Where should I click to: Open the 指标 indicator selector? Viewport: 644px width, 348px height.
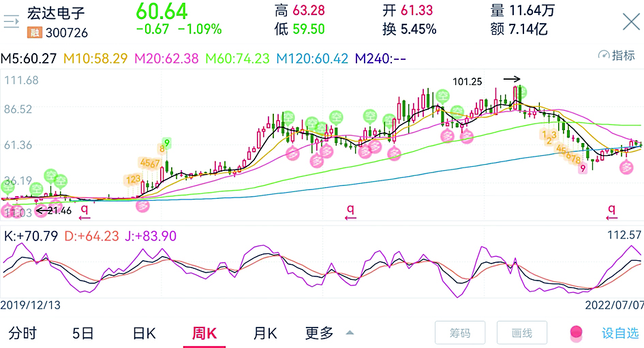point(623,55)
